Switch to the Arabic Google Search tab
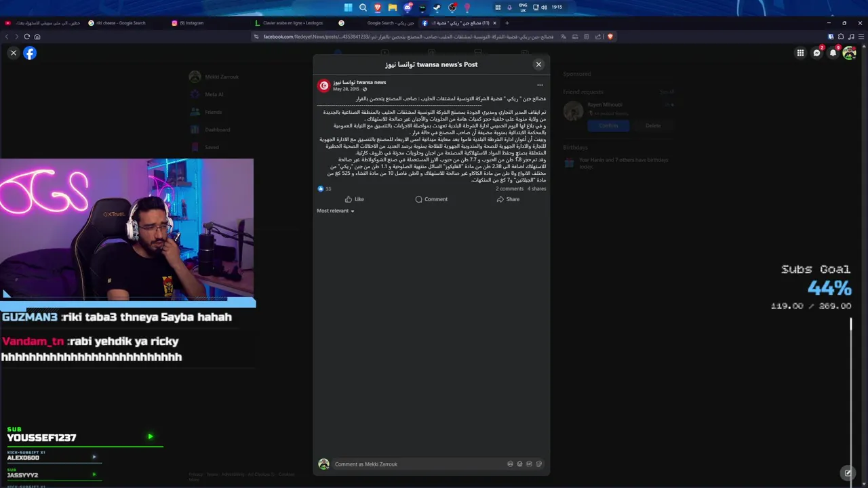The height and width of the screenshot is (488, 868). 376,23
